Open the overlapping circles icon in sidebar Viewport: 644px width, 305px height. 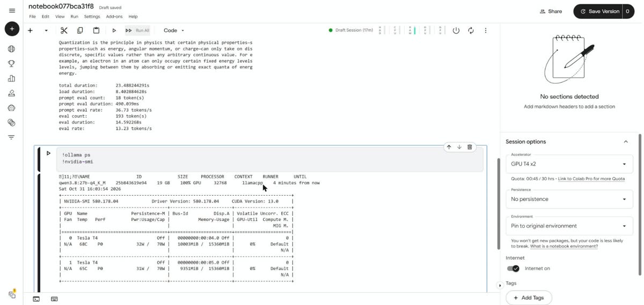coord(11,123)
